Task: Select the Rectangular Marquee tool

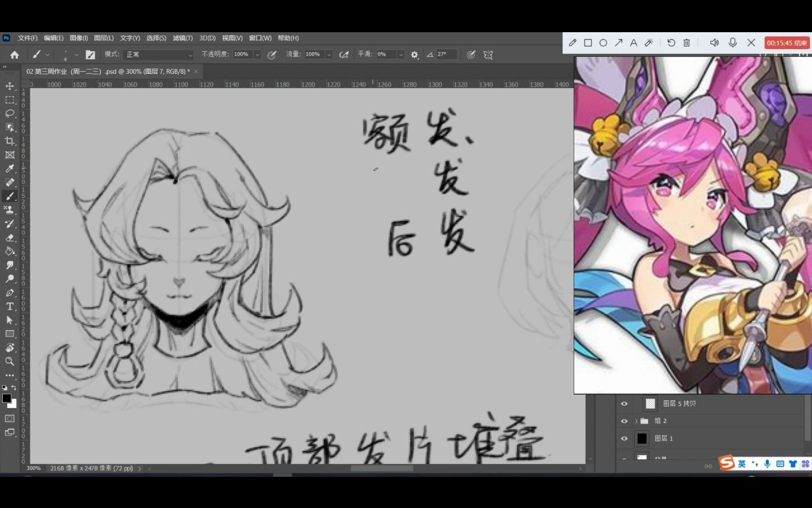Action: (x=9, y=100)
